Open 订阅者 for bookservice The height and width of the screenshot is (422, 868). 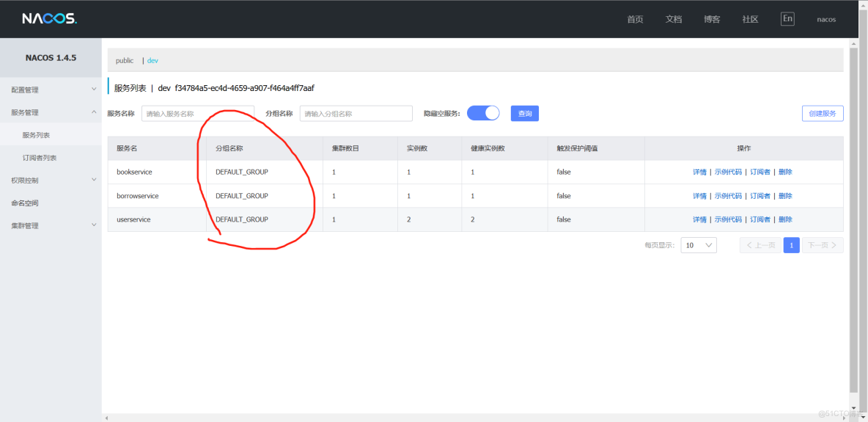tap(760, 172)
